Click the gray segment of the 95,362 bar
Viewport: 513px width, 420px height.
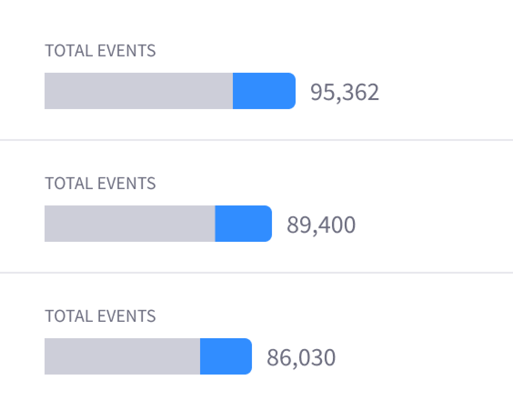click(x=139, y=91)
